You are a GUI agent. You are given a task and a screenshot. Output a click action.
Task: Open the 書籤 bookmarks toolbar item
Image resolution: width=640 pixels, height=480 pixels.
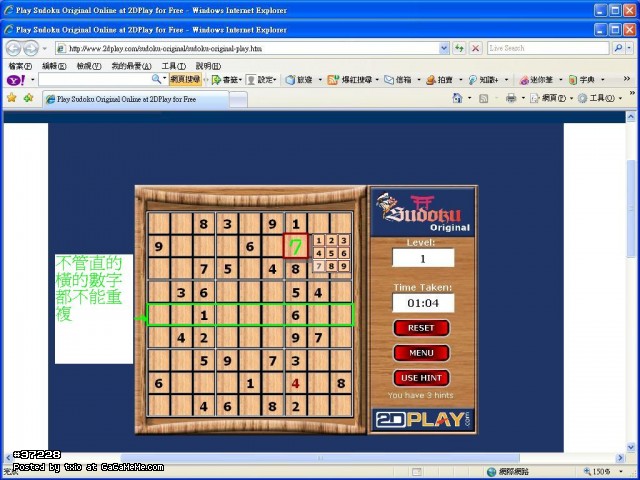[x=226, y=80]
